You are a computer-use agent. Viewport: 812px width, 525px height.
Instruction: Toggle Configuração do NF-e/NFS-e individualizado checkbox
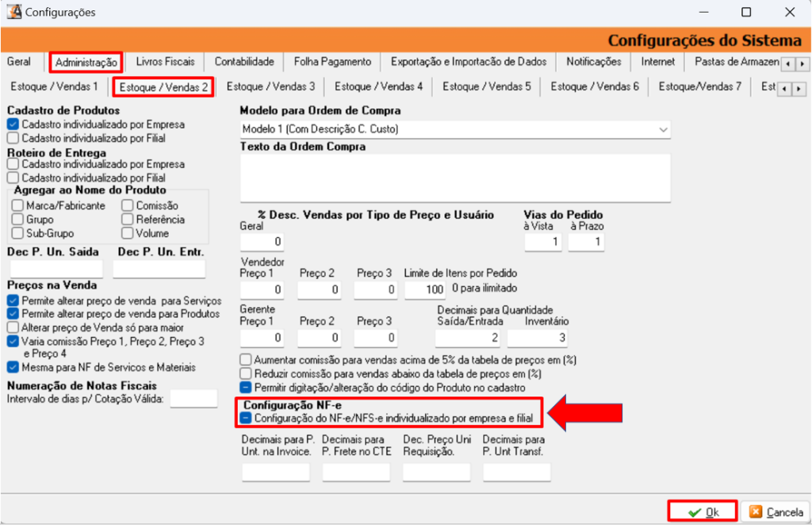click(247, 418)
